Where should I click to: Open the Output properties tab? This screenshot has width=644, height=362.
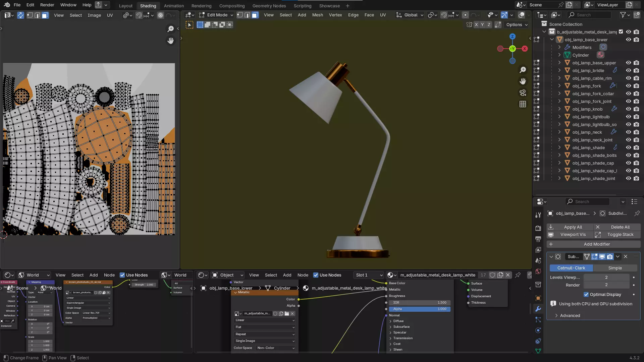(x=538, y=239)
